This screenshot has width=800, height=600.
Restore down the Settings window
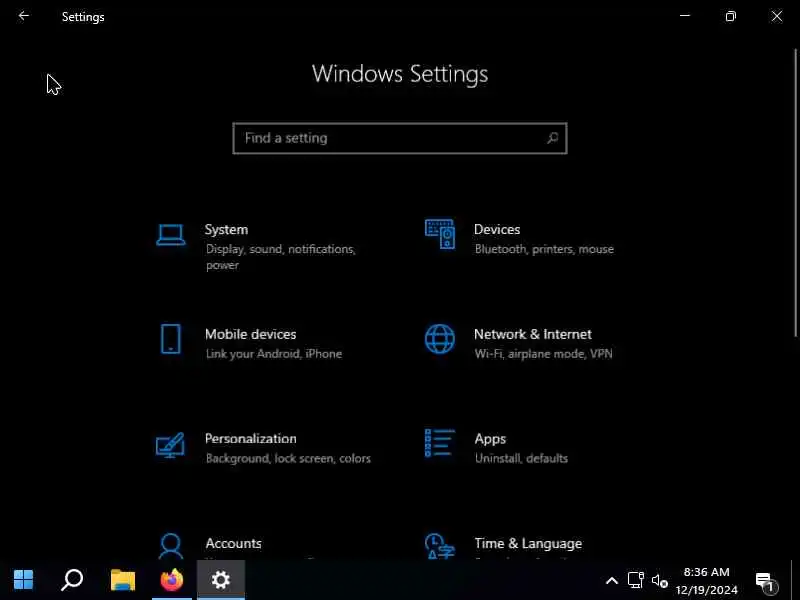[x=731, y=16]
